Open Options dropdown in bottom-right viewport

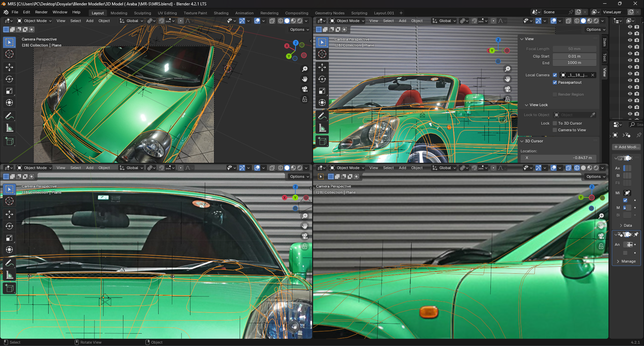tap(596, 177)
